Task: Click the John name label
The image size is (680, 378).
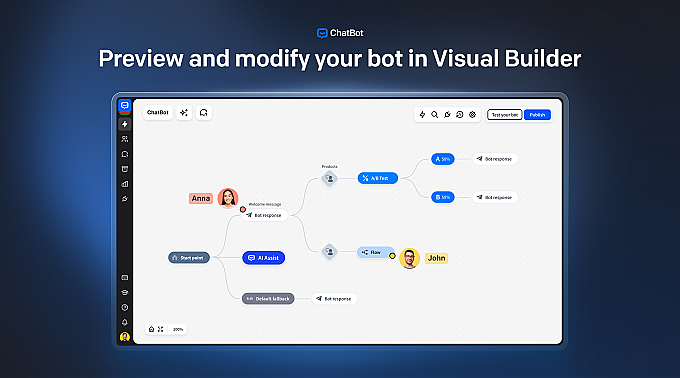Action: click(436, 258)
